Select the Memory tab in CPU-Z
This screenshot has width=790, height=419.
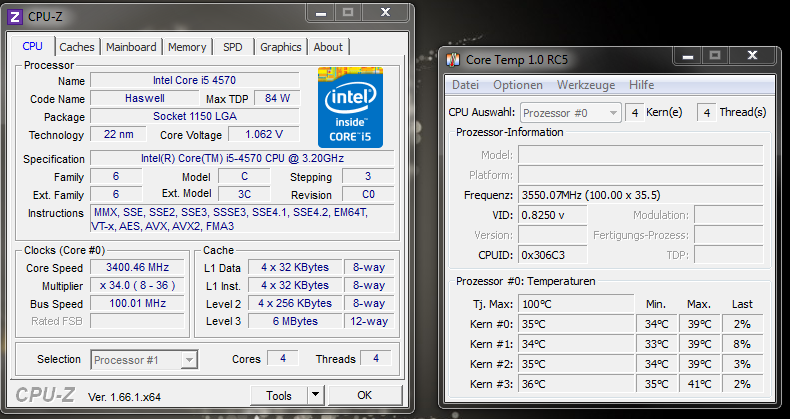tap(187, 47)
